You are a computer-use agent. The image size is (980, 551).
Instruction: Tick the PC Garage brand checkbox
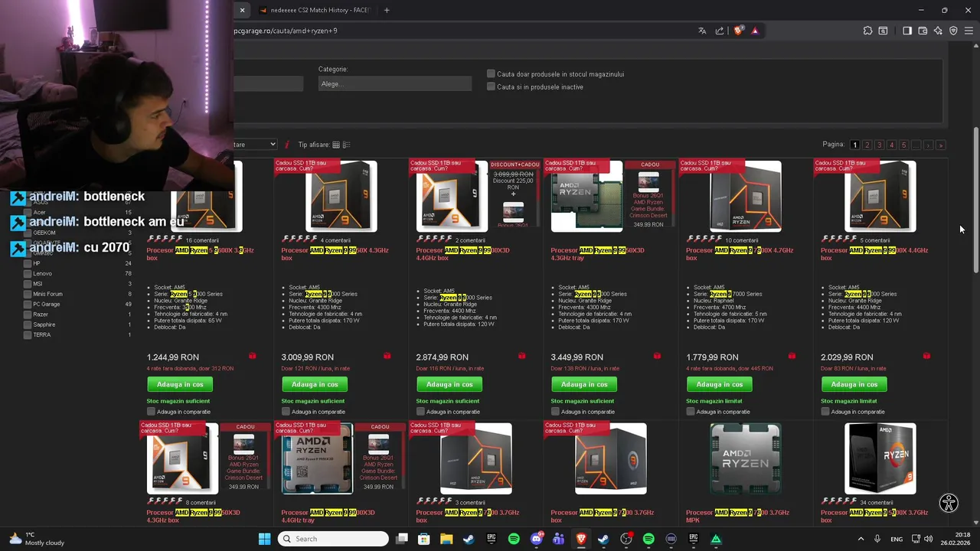click(28, 304)
